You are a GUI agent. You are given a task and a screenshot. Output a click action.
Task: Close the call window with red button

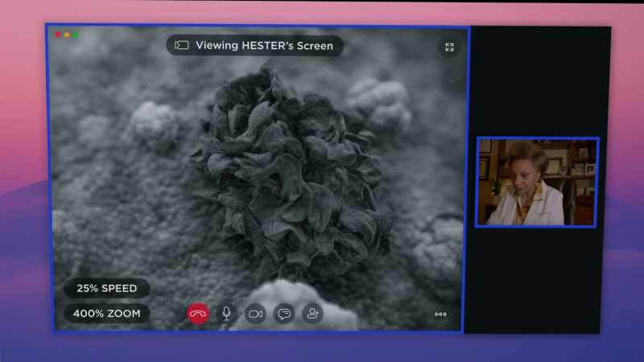click(x=58, y=35)
